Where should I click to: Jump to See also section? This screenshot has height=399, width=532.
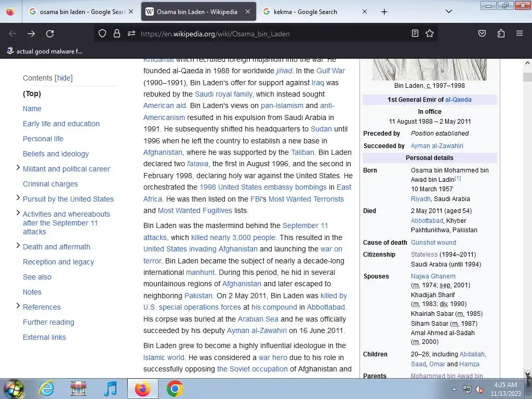37,277
